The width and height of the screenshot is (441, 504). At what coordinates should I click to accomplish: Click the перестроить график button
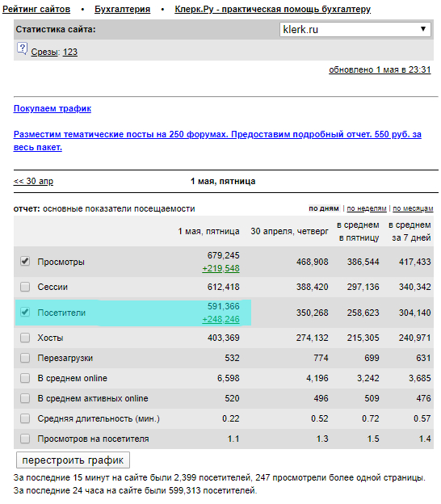(x=73, y=460)
